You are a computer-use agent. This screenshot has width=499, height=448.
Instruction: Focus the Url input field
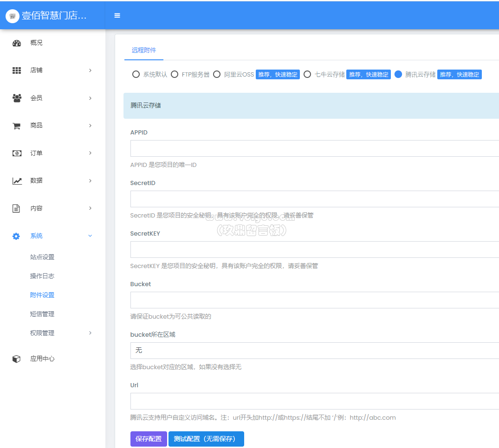pyautogui.click(x=314, y=401)
